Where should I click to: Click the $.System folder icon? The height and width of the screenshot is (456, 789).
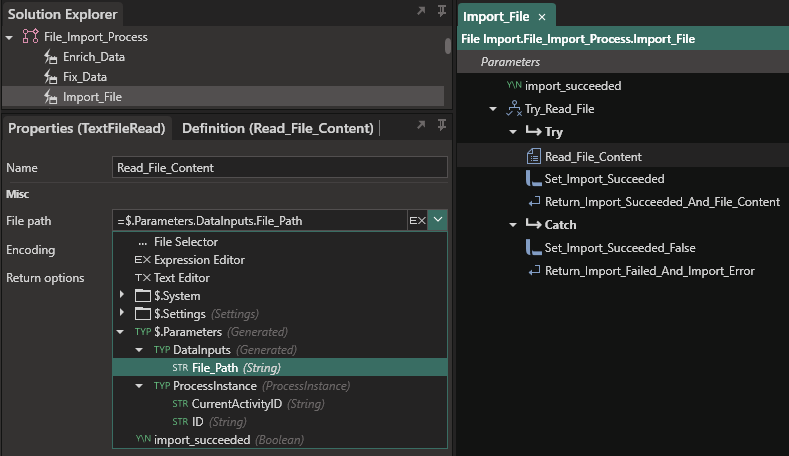point(143,295)
